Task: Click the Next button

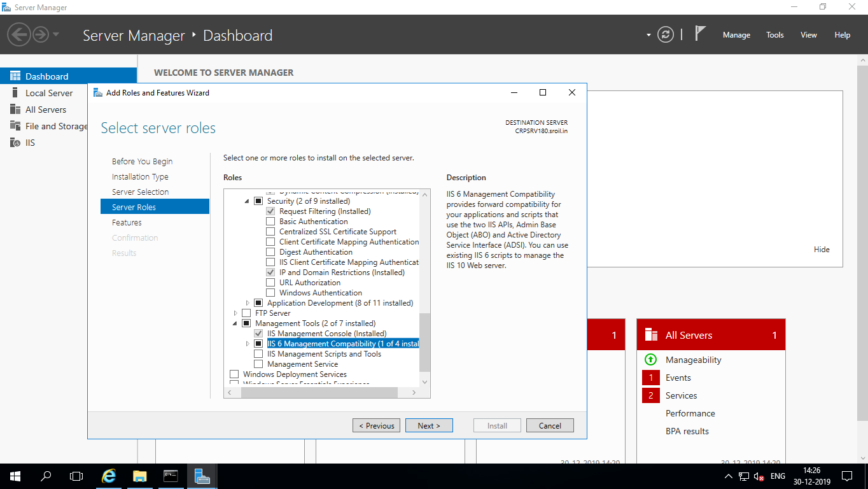Action: pyautogui.click(x=429, y=425)
